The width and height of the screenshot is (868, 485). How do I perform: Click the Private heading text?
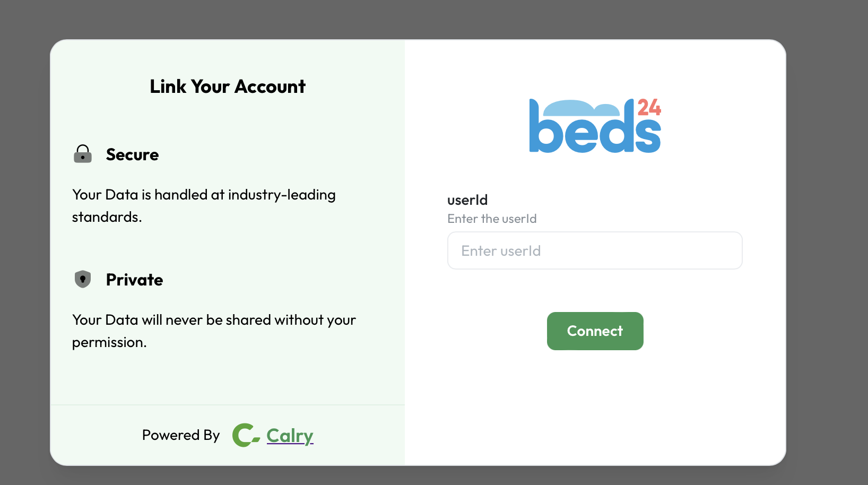(x=134, y=279)
